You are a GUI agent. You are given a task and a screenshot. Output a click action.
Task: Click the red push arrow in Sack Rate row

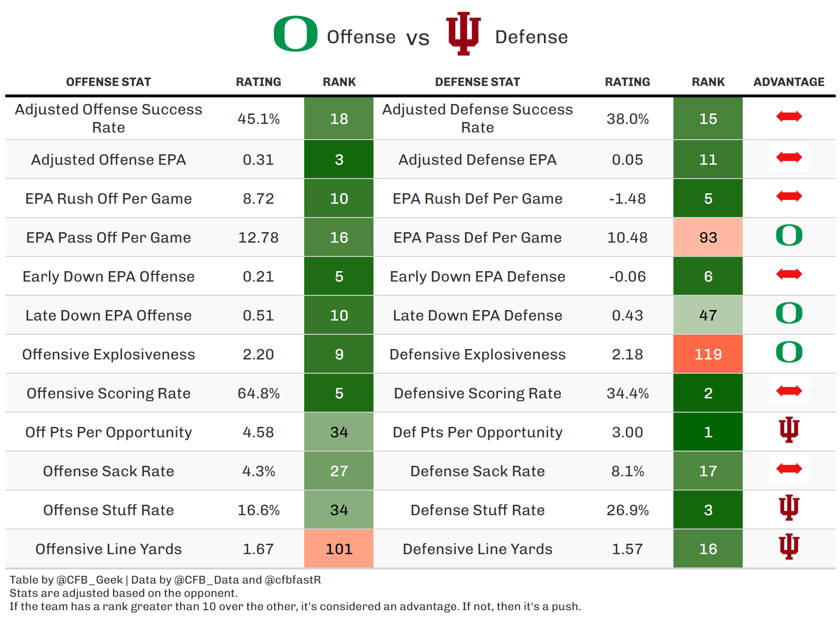[x=789, y=469]
